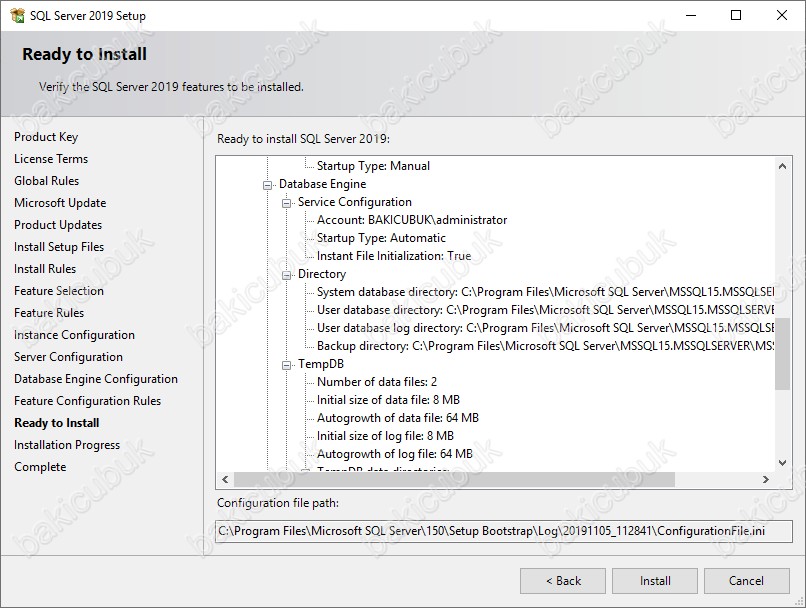This screenshot has height=608, width=806.
Task: Select the System database directory row
Action: pos(545,292)
